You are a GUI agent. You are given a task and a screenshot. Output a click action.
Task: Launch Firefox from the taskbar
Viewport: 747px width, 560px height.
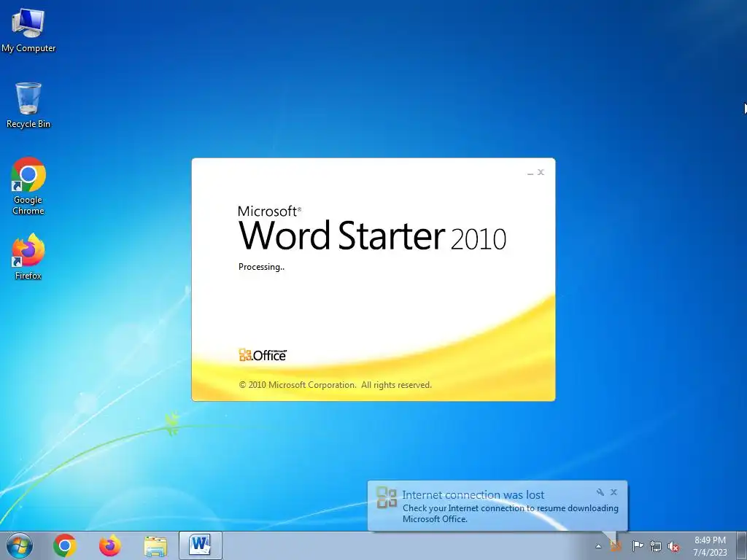(x=110, y=545)
